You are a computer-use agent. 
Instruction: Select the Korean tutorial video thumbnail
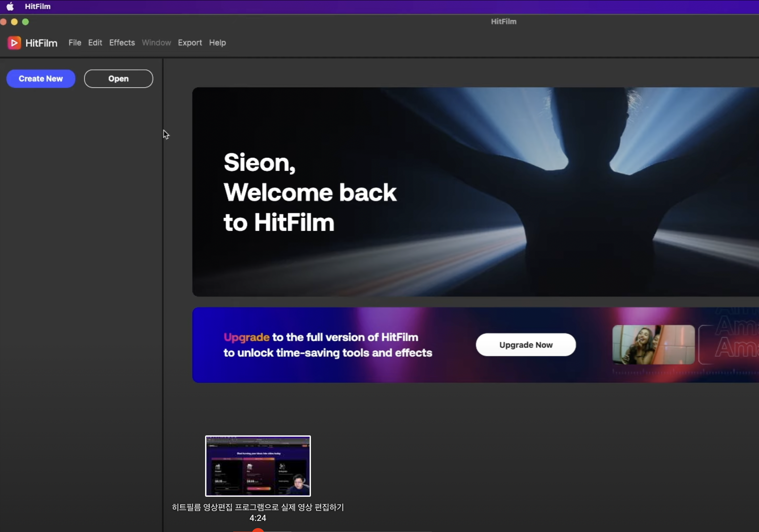coord(258,466)
